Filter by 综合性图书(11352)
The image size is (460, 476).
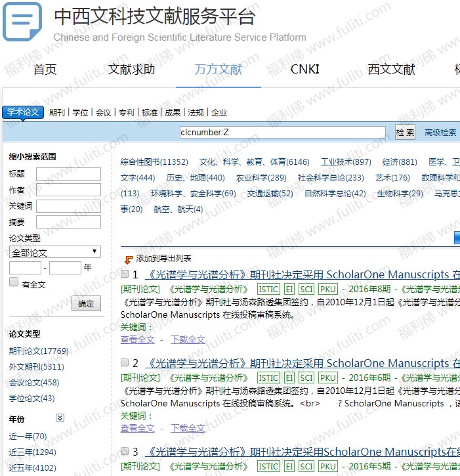(154, 162)
